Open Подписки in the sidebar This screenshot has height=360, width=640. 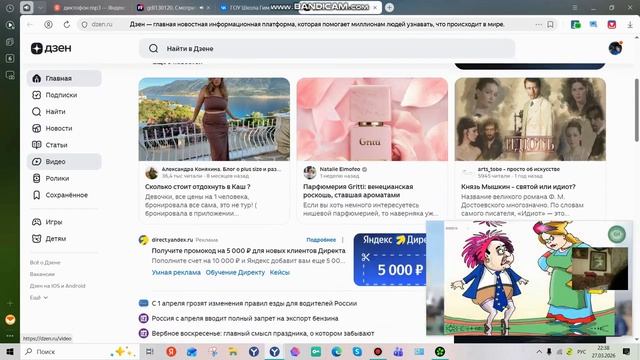click(64, 95)
